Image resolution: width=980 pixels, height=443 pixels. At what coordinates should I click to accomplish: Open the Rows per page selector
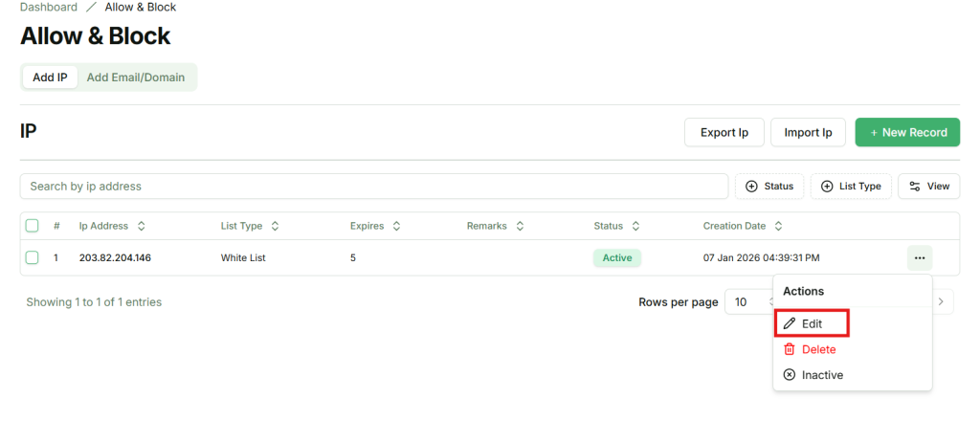(746, 301)
